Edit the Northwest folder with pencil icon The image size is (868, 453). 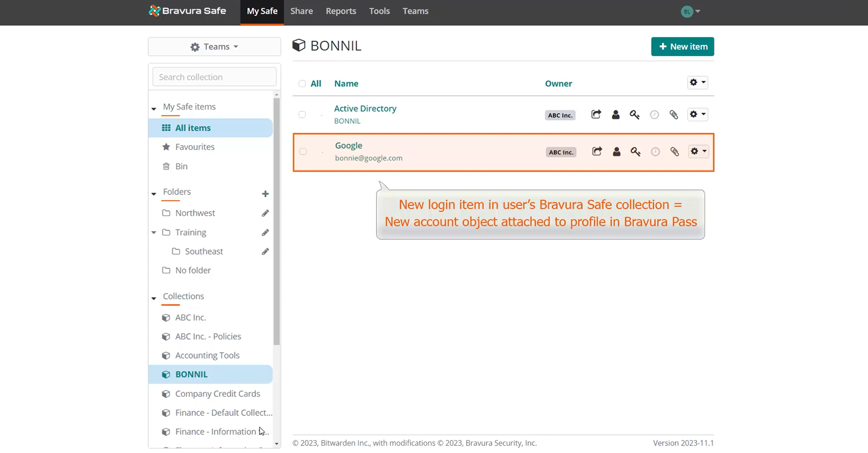coord(265,213)
